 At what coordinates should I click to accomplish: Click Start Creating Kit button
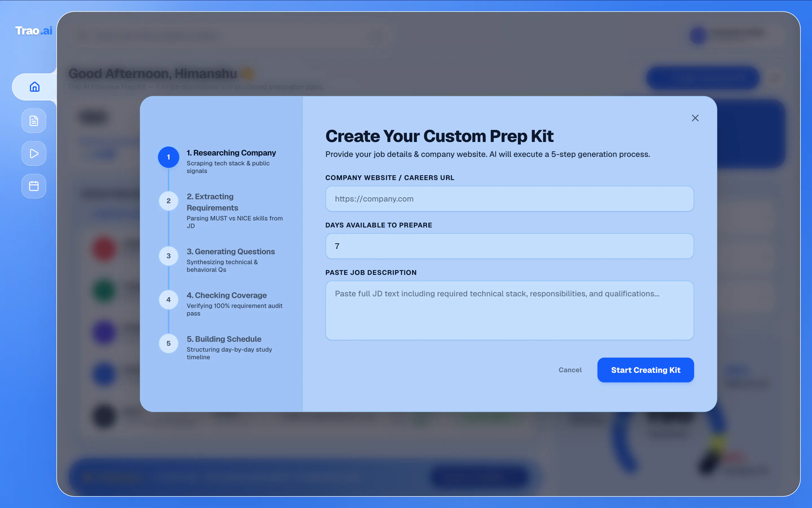pyautogui.click(x=646, y=370)
